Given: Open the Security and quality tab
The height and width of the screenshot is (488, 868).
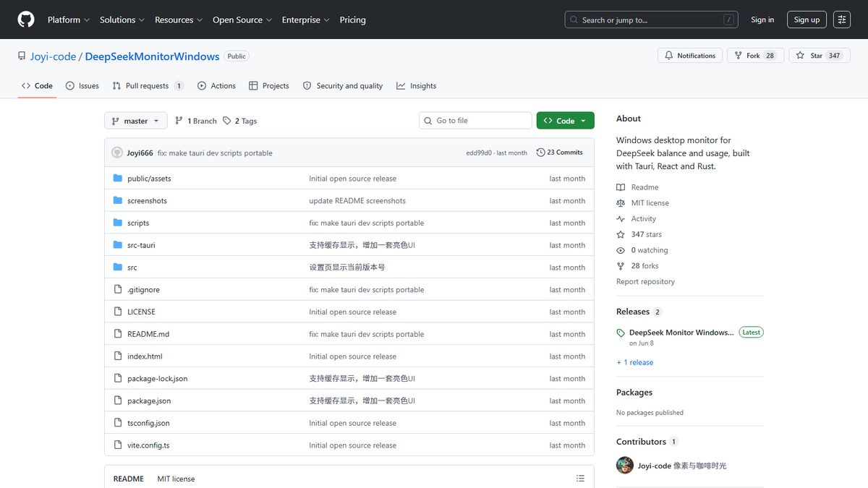Looking at the screenshot, I should click(x=343, y=85).
